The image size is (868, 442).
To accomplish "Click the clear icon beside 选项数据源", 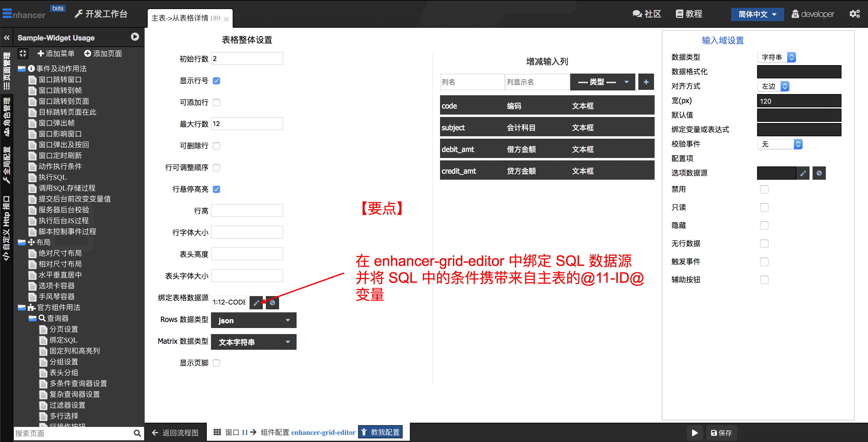I will (819, 173).
